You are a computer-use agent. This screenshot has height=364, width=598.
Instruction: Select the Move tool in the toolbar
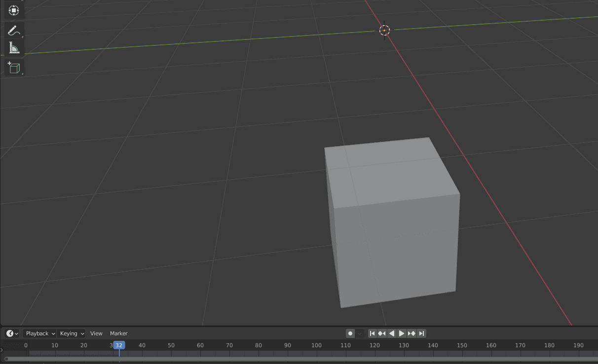click(x=14, y=10)
